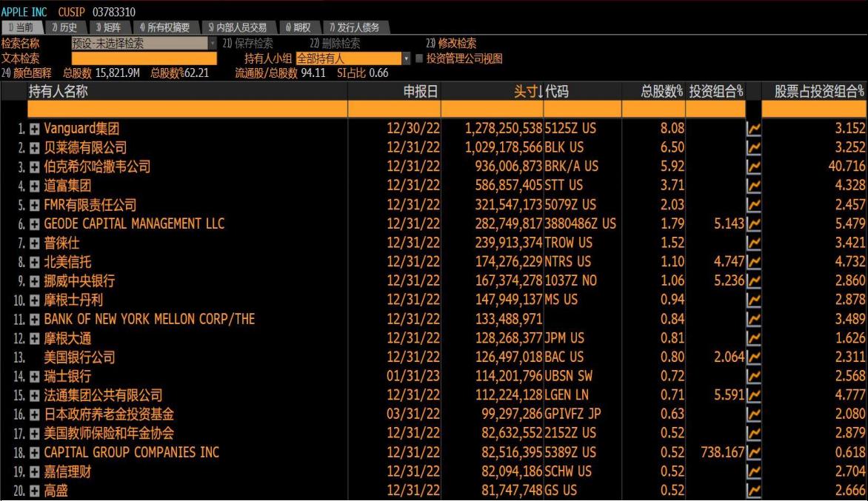Click into 文本检索 orange input field
This screenshot has height=501, width=868.
144,58
